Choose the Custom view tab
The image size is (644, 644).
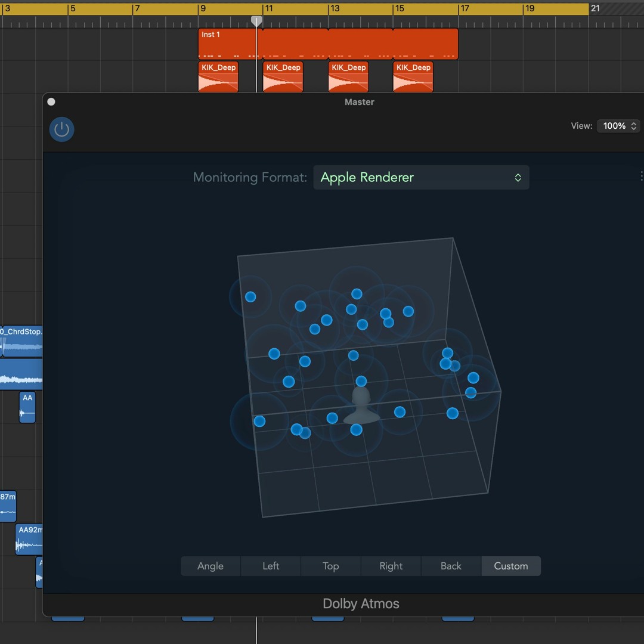511,566
